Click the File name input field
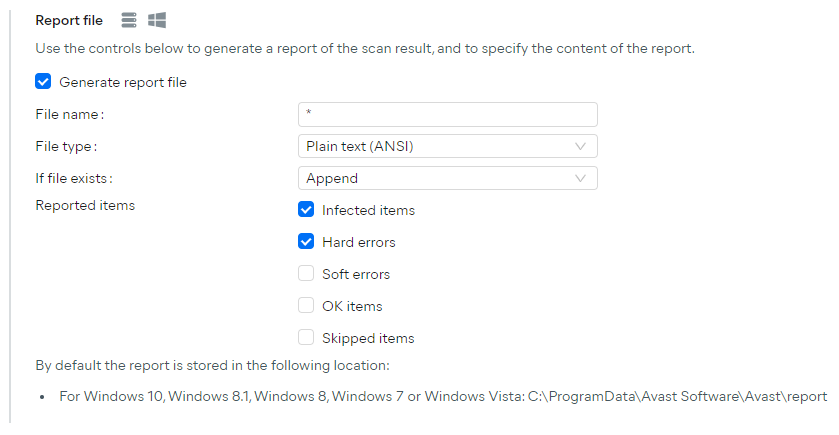 [447, 115]
